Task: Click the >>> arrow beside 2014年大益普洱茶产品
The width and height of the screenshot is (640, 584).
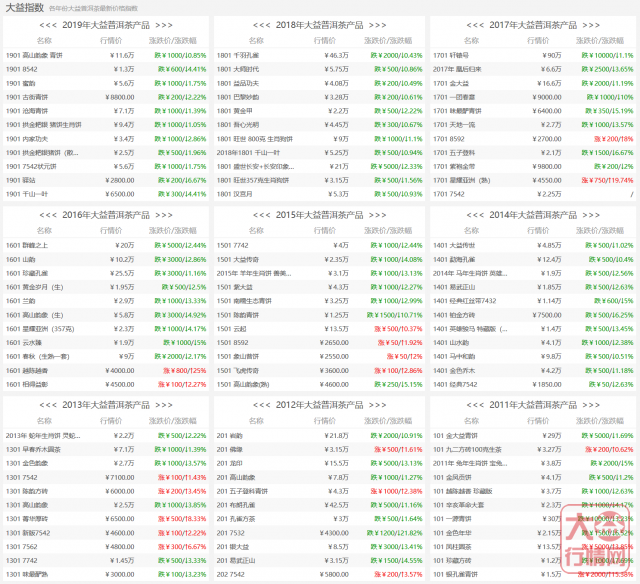Action: click(591, 215)
